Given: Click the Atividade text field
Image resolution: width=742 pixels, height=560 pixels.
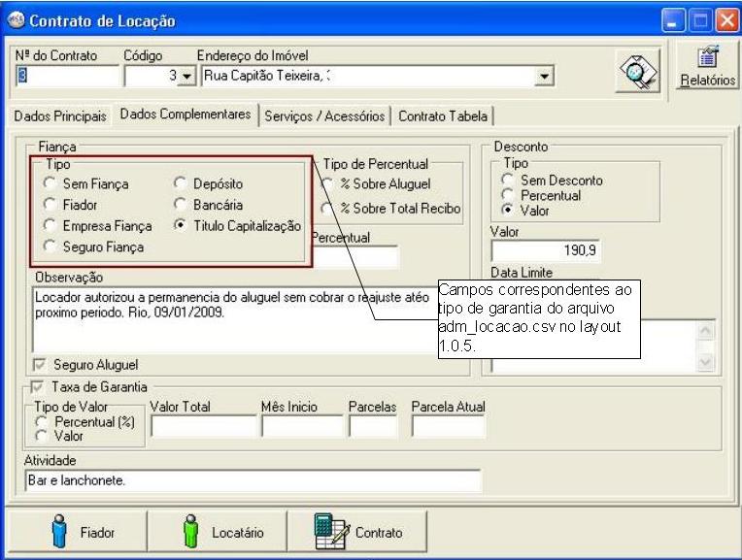Looking at the screenshot, I should (x=251, y=480).
